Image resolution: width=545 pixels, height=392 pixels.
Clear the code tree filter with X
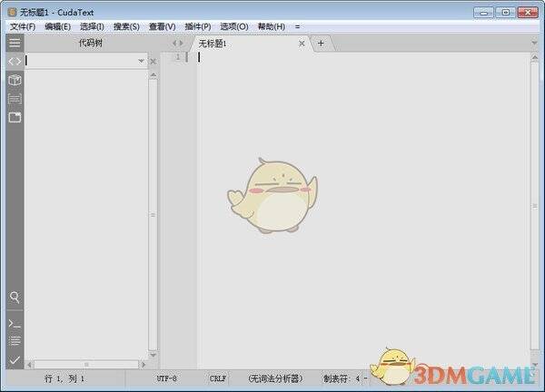pyautogui.click(x=153, y=62)
